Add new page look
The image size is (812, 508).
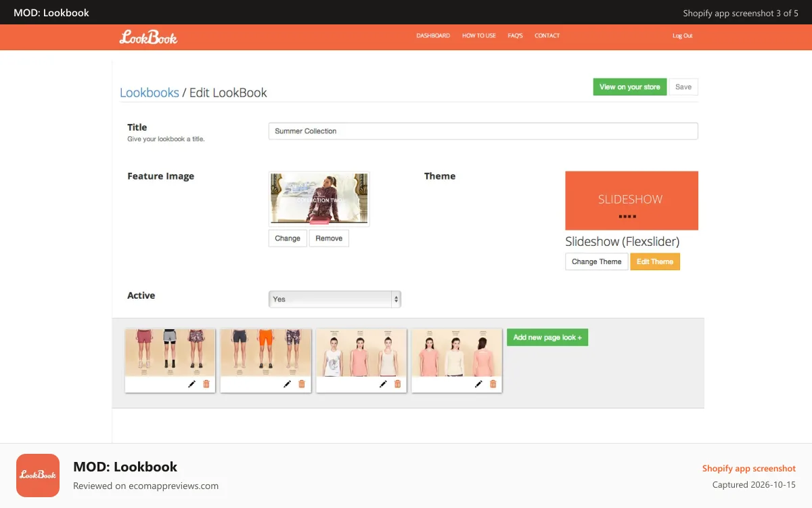pyautogui.click(x=547, y=337)
